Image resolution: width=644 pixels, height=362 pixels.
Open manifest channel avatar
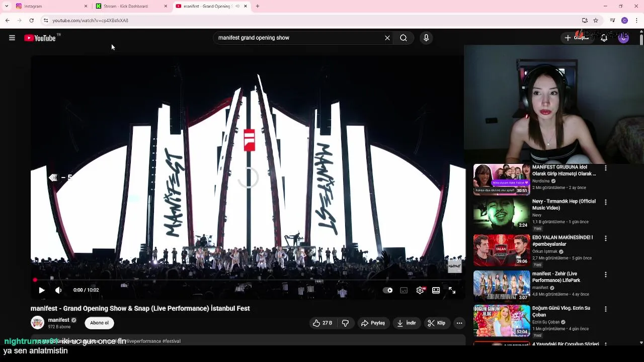[x=37, y=323]
